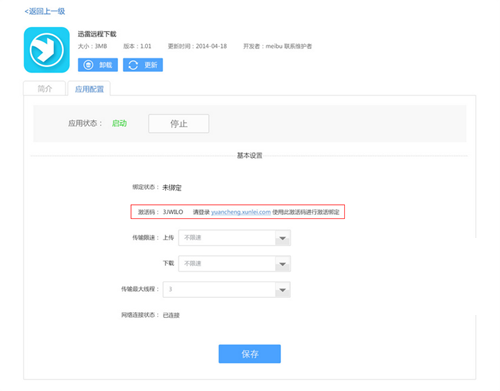Click the 保存 save button

250,354
